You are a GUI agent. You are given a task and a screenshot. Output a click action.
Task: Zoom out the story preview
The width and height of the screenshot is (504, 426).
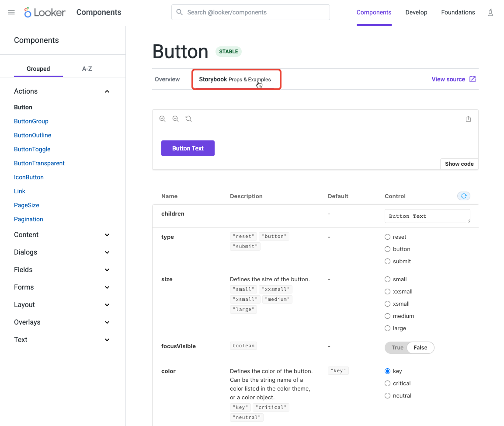(176, 119)
